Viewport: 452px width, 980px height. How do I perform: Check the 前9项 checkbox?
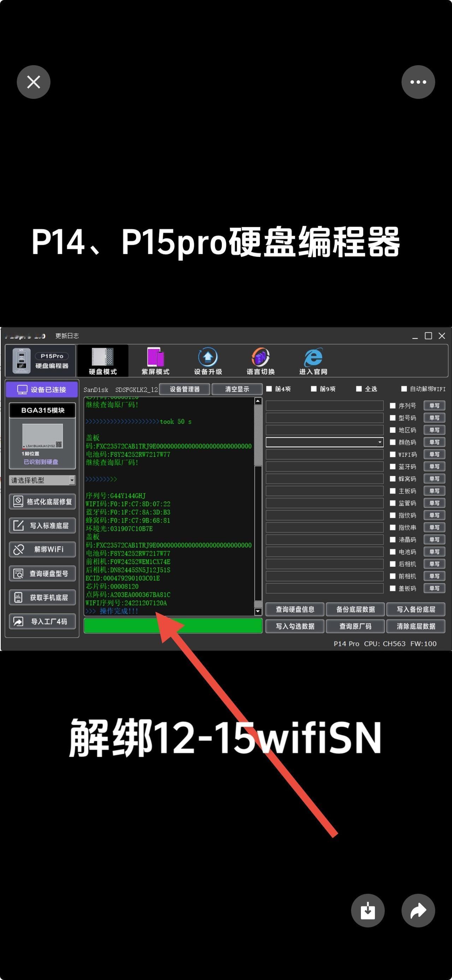coord(314,388)
